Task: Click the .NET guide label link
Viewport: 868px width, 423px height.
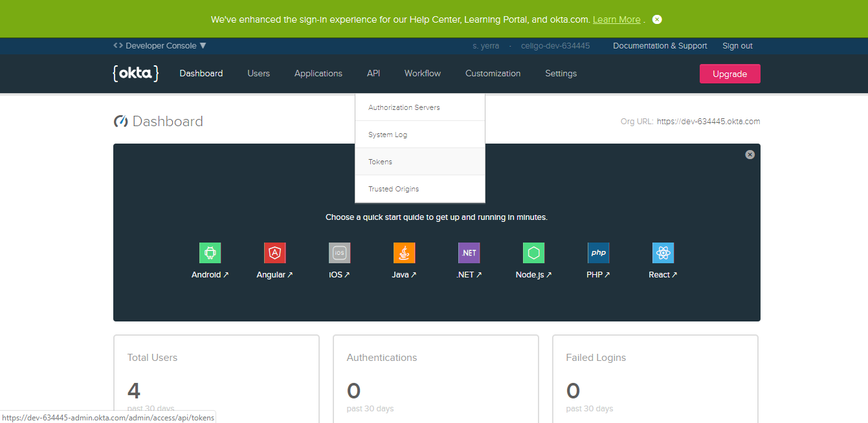Action: point(469,275)
